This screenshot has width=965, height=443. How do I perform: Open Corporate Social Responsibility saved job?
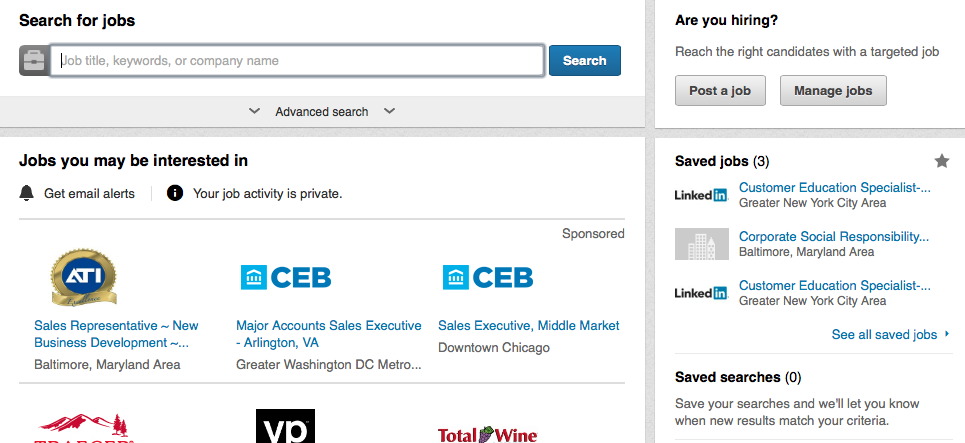pos(834,236)
